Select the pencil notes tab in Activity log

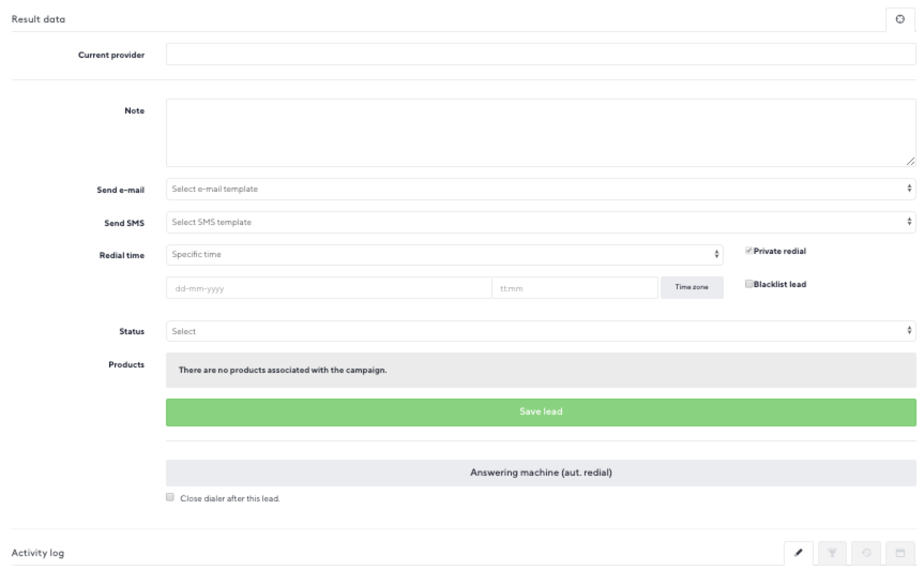798,553
